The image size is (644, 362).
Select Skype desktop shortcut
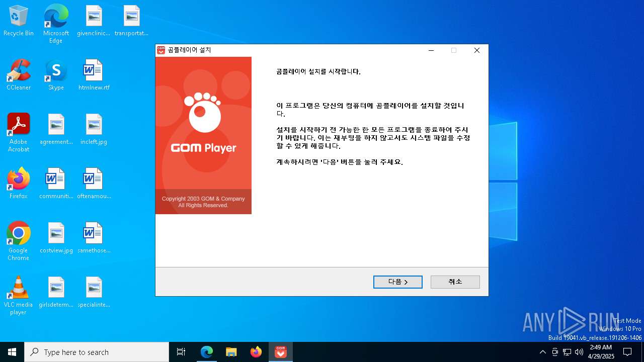[56, 75]
